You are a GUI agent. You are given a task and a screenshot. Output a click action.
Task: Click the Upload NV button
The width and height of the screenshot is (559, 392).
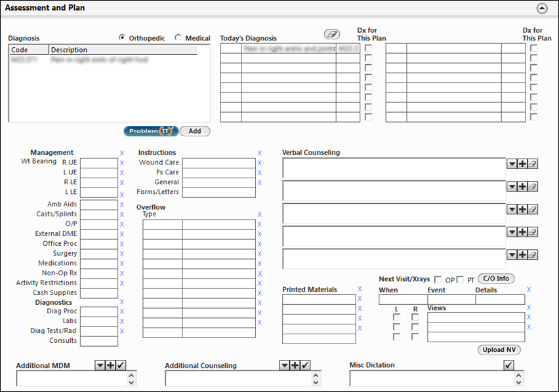[x=499, y=350]
